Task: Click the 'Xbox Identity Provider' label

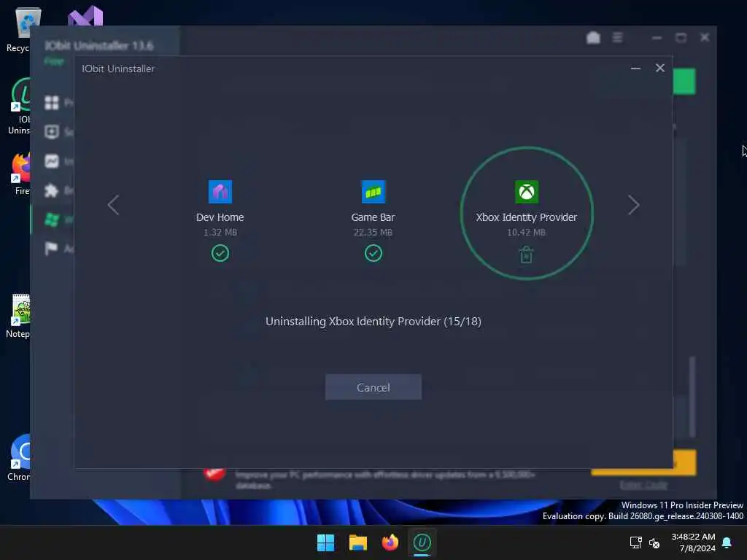Action: (x=527, y=217)
